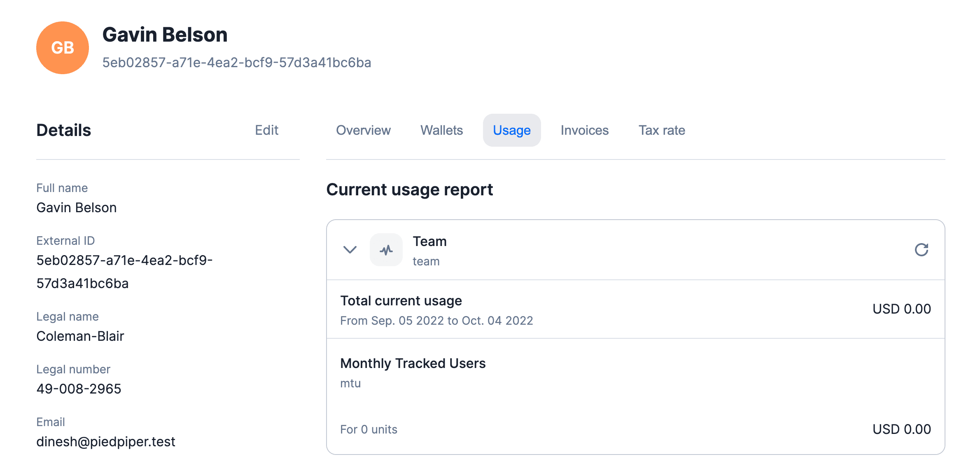Open the Invoices tab

(x=584, y=130)
